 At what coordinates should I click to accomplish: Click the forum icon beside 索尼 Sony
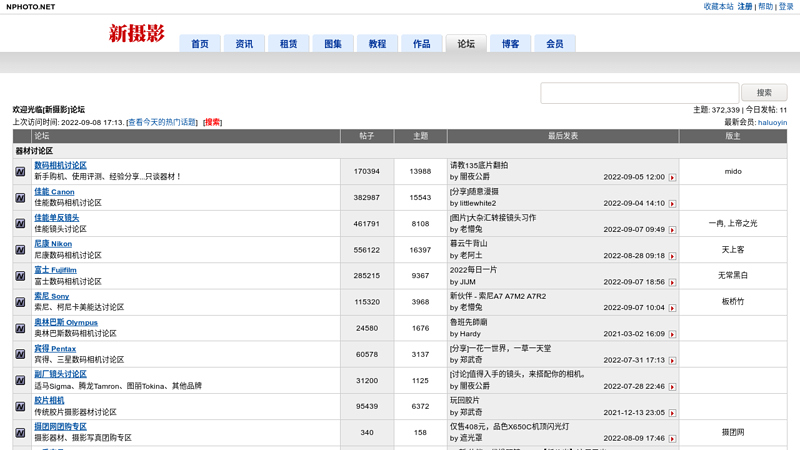coord(20,302)
